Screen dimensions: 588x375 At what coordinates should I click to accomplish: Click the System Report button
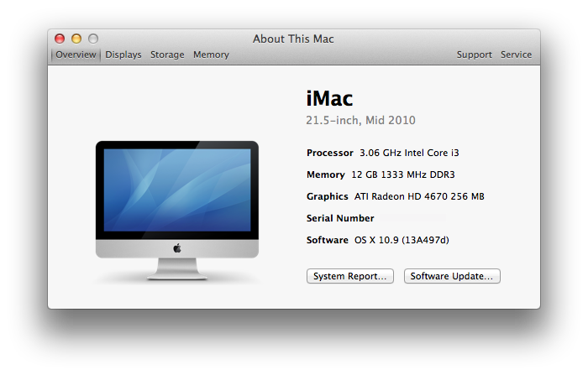click(350, 276)
